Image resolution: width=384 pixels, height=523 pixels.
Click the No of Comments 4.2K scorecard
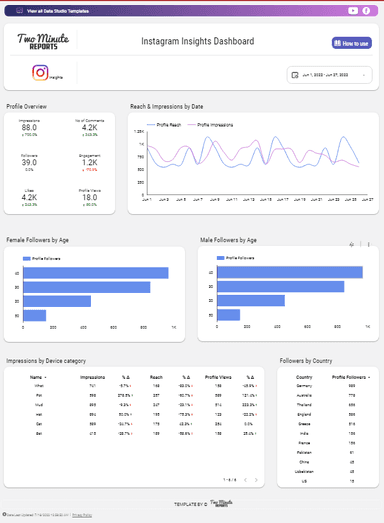point(90,127)
